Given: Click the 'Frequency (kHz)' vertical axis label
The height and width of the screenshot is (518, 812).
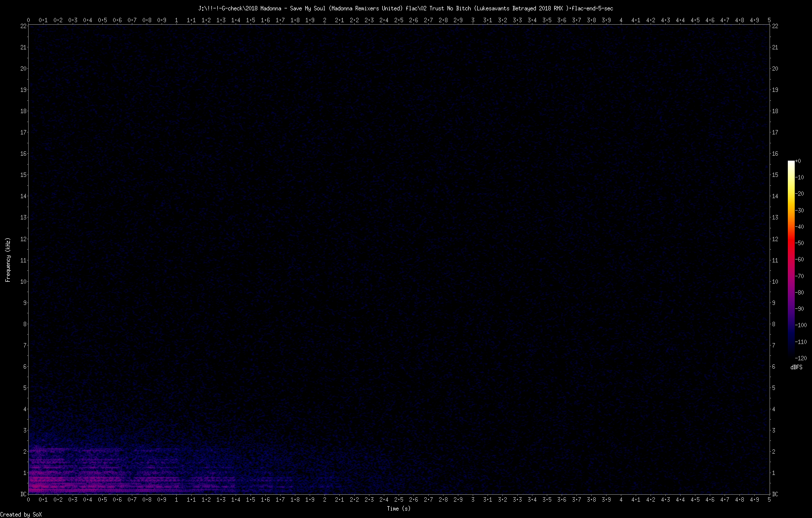Looking at the screenshot, I should [8, 260].
